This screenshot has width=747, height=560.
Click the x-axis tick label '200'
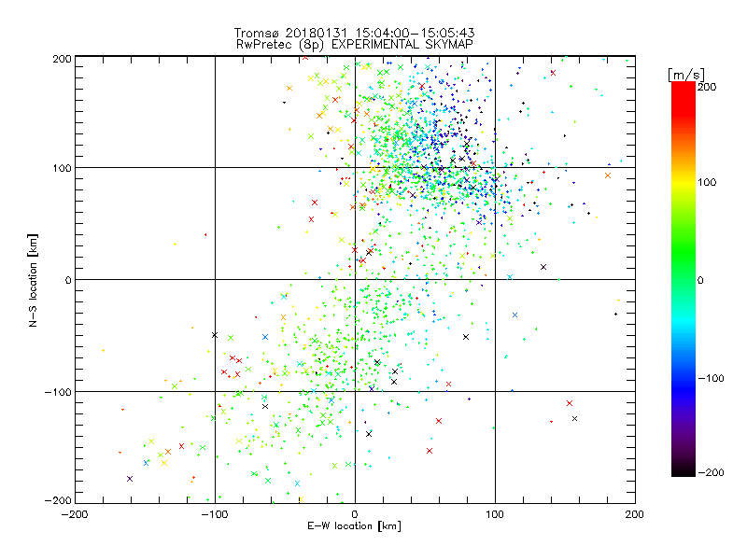(635, 514)
